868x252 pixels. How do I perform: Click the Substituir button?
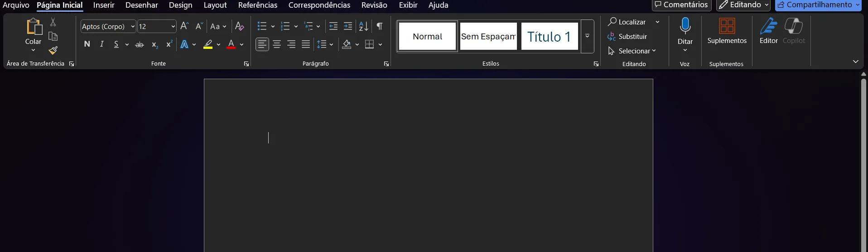click(x=627, y=37)
